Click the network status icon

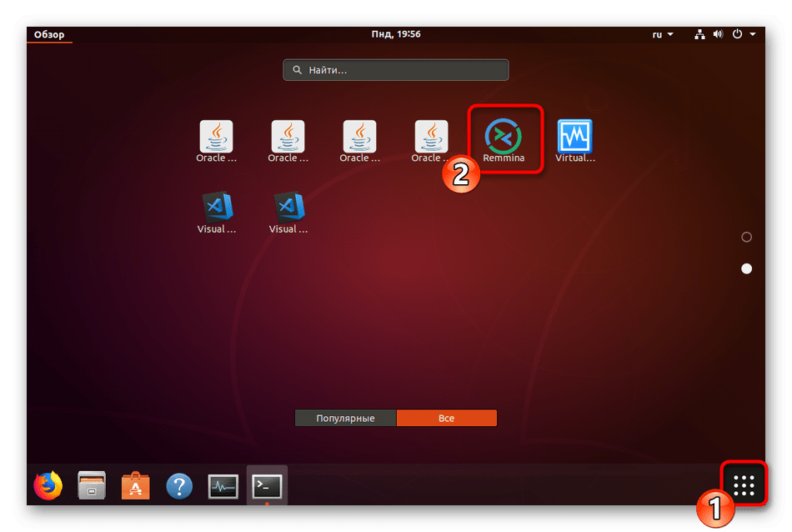[x=699, y=34]
